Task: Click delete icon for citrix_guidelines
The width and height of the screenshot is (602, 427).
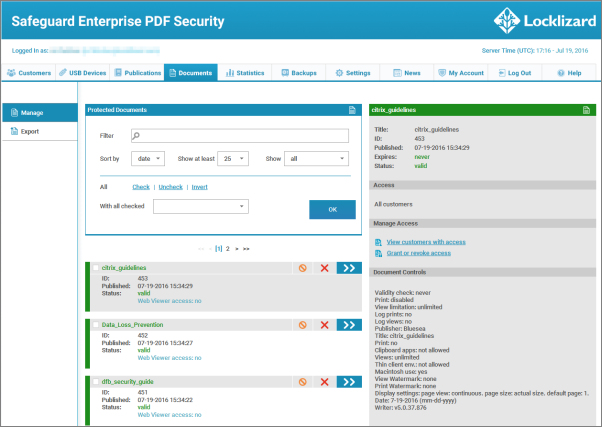Action: (x=324, y=268)
